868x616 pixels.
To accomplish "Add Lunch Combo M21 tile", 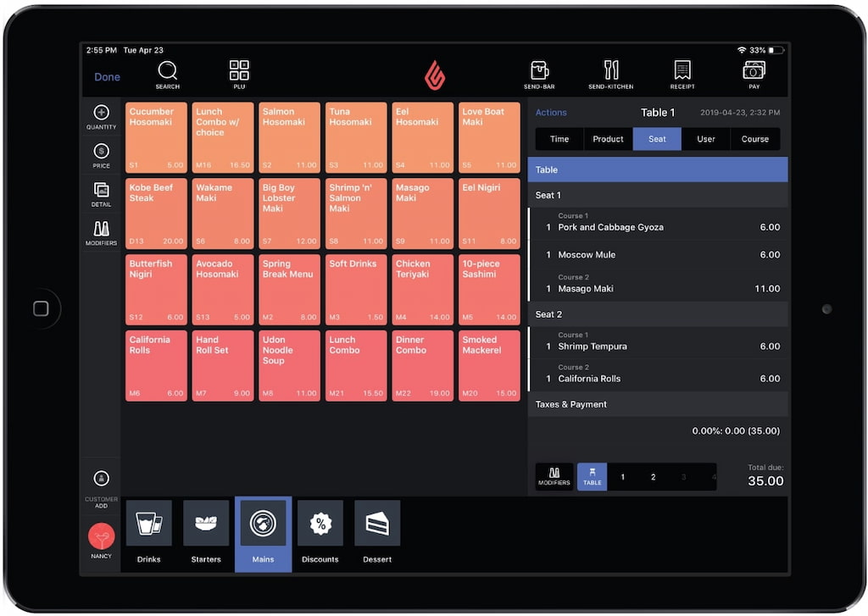I will tap(356, 366).
